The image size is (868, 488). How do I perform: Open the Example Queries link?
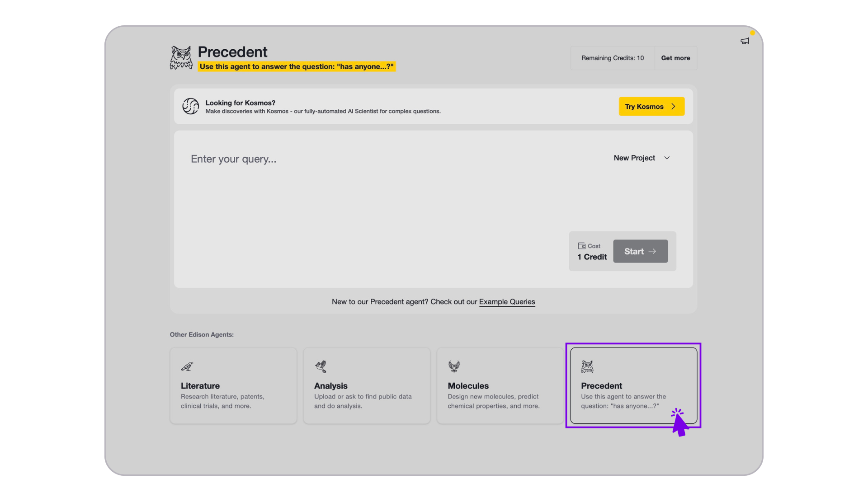(x=507, y=302)
